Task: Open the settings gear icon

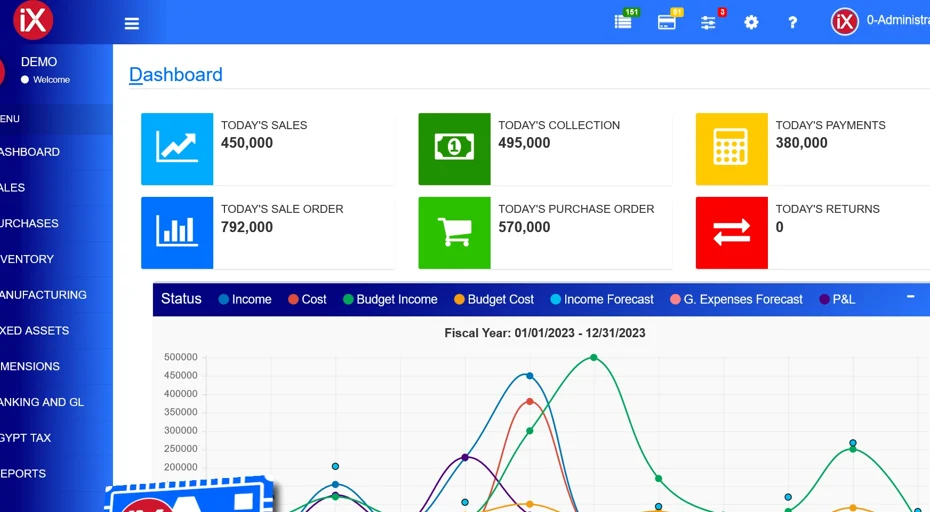Action: click(x=751, y=23)
